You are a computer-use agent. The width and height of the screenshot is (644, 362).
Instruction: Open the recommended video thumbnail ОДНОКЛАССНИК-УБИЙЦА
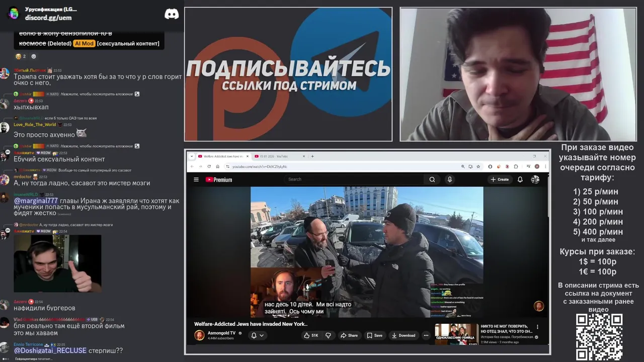(x=456, y=334)
